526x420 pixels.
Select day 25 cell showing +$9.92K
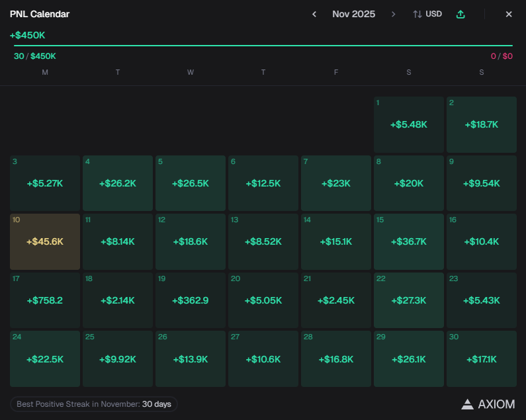pos(118,359)
